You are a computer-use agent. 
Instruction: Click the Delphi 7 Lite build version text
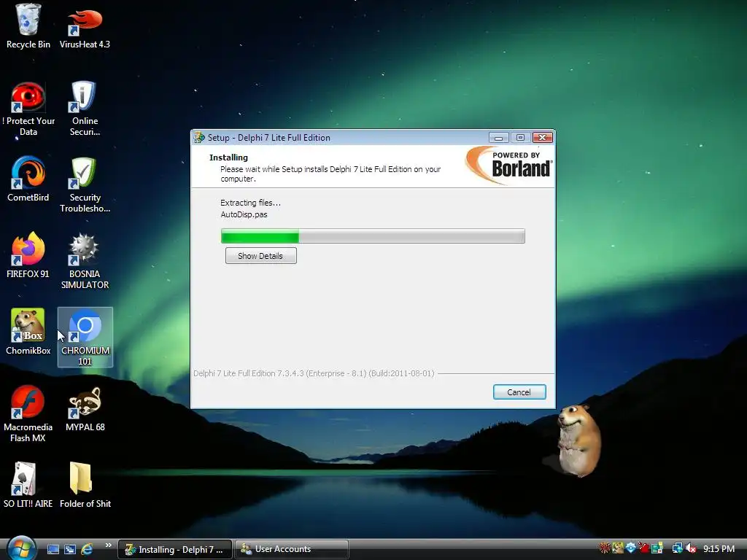[314, 373]
